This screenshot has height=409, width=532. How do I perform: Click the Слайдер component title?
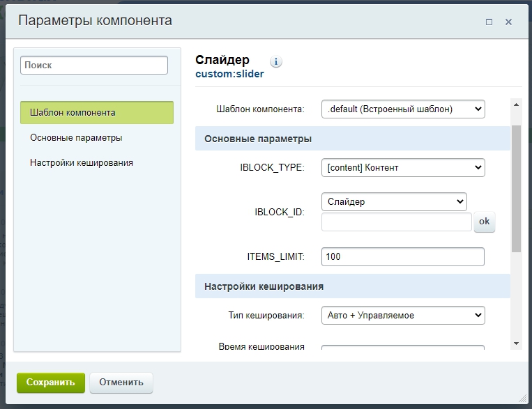222,60
